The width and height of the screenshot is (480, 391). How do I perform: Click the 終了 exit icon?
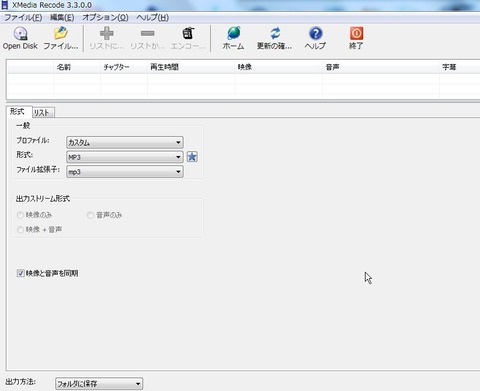(x=356, y=33)
